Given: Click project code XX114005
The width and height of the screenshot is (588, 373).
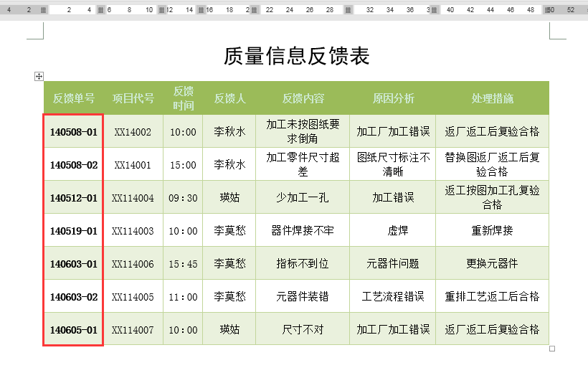Looking at the screenshot, I should pos(133,297).
